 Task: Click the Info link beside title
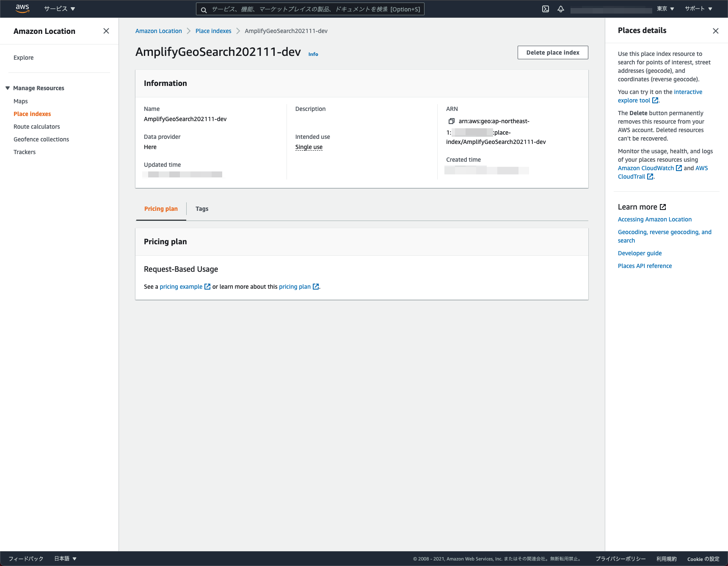coord(313,54)
